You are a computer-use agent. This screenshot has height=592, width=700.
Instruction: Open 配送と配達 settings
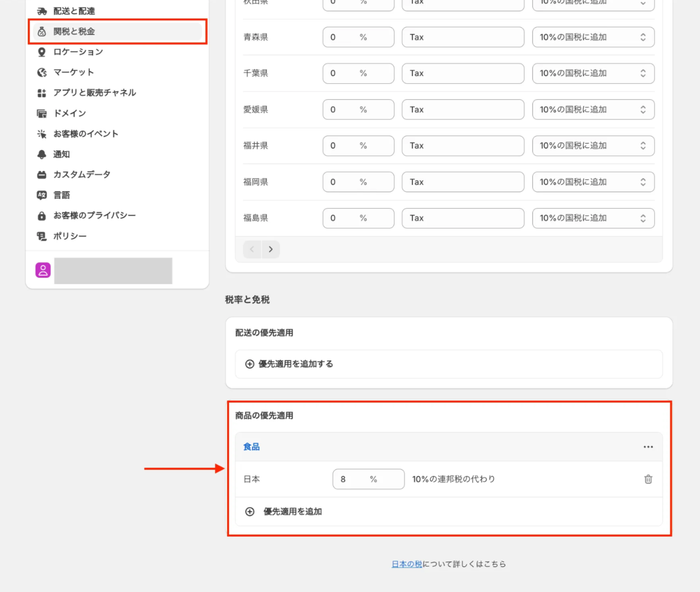tap(118, 11)
